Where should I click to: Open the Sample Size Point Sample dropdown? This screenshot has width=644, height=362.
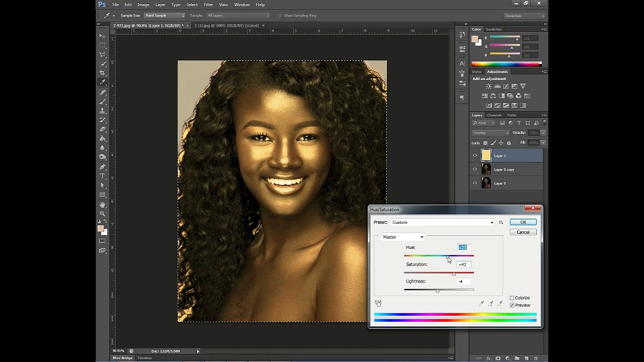click(165, 16)
